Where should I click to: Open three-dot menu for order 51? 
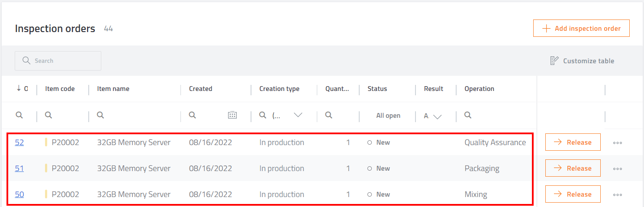pos(618,168)
